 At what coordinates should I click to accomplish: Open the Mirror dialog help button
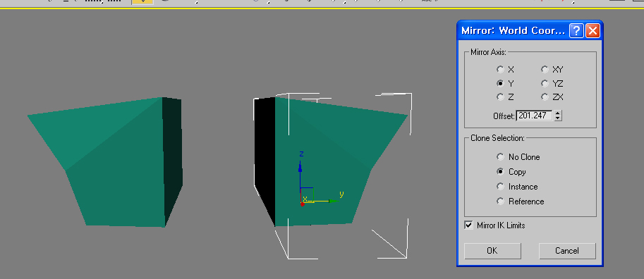pos(576,31)
